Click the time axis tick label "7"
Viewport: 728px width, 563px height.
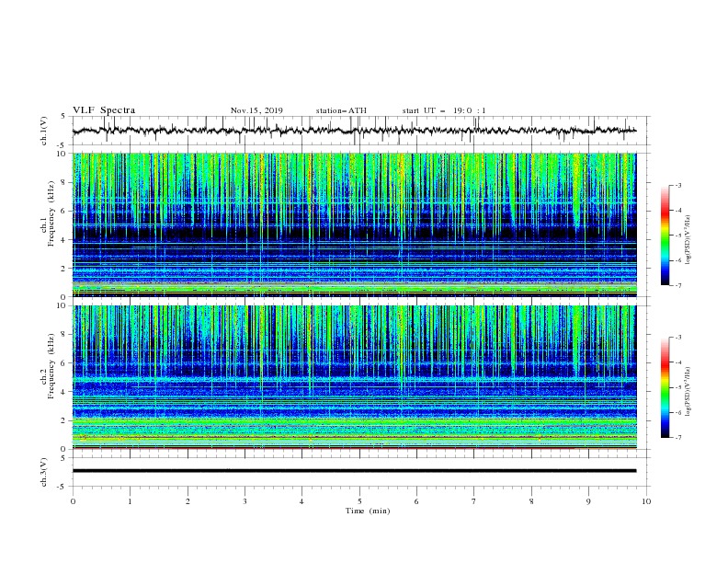(474, 501)
